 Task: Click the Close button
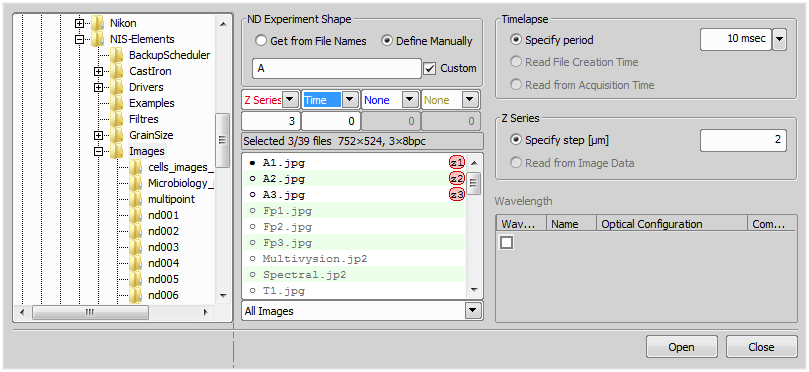pyautogui.click(x=762, y=347)
